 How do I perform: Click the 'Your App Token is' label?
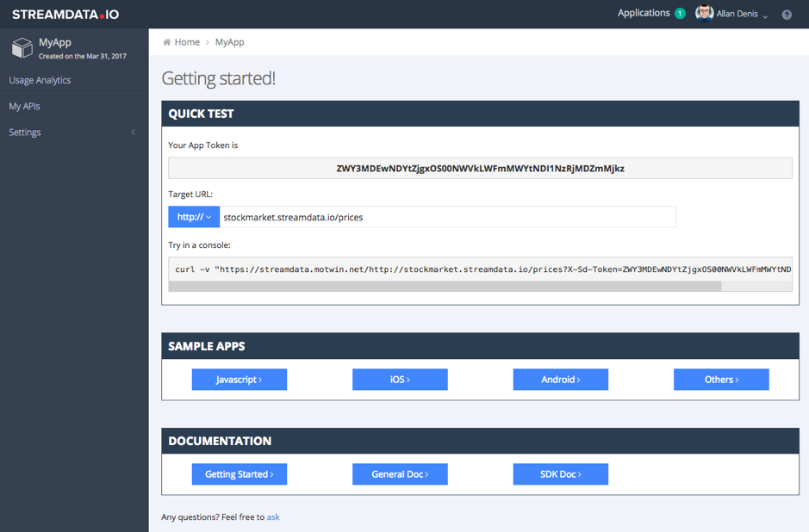[202, 145]
